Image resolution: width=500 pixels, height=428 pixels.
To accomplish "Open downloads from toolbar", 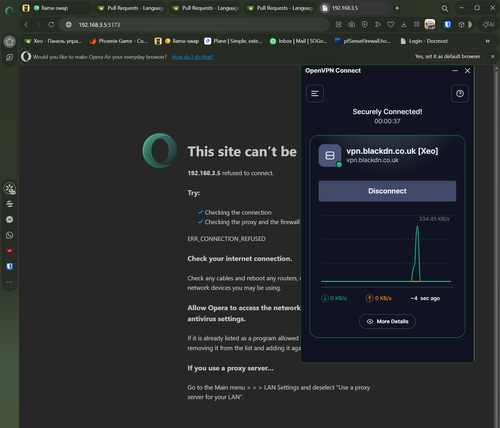I will click(x=404, y=24).
